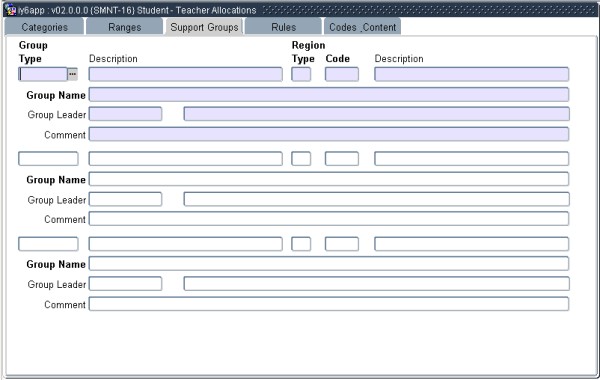This screenshot has height=380, width=600.
Task: Select the Support Groups tab
Action: click(204, 27)
